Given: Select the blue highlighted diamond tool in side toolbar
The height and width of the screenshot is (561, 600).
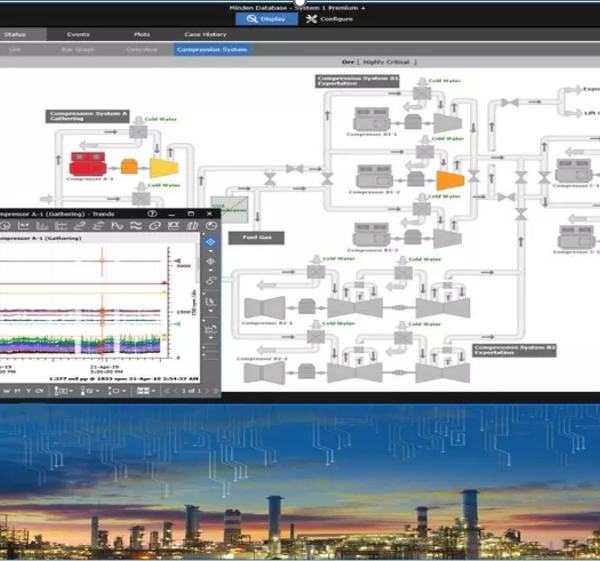Looking at the screenshot, I should coord(211,242).
